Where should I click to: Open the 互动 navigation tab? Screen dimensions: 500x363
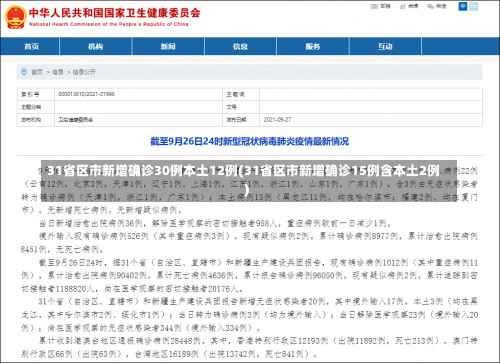(385, 46)
